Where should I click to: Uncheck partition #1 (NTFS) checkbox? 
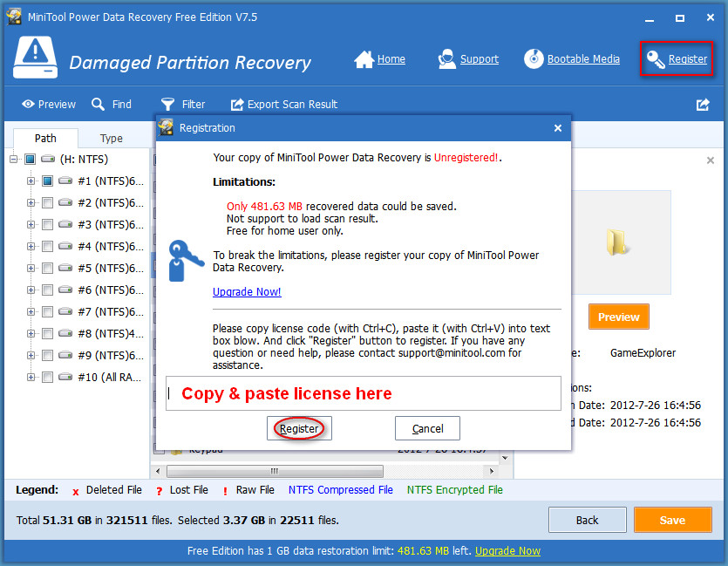click(47, 181)
